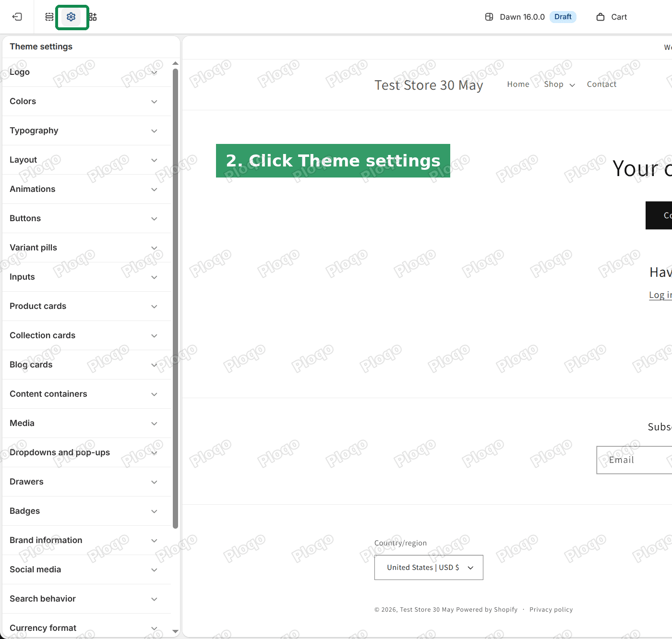Viewport: 672px width, 639px height.
Task: Expand Dropdowns and pop-ups section
Action: [x=87, y=452]
